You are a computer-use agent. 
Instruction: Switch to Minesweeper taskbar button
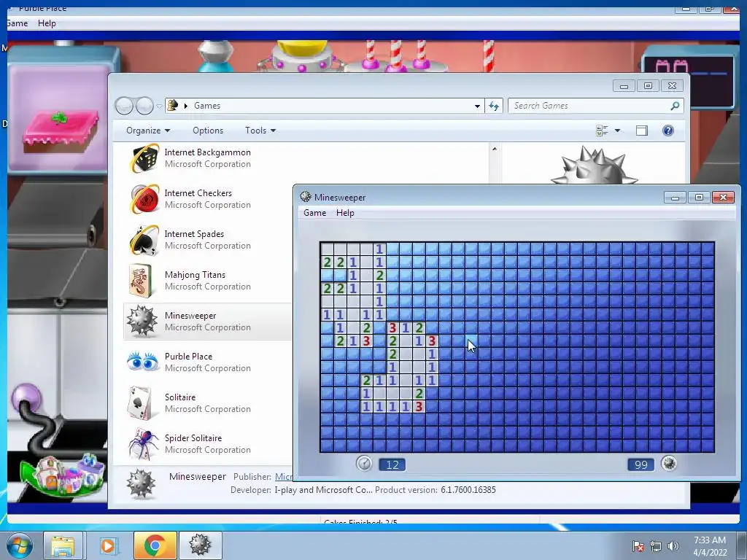200,545
